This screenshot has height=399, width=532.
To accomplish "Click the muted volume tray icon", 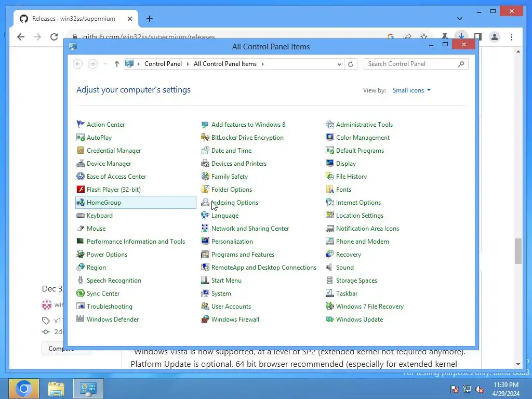I will [x=480, y=390].
